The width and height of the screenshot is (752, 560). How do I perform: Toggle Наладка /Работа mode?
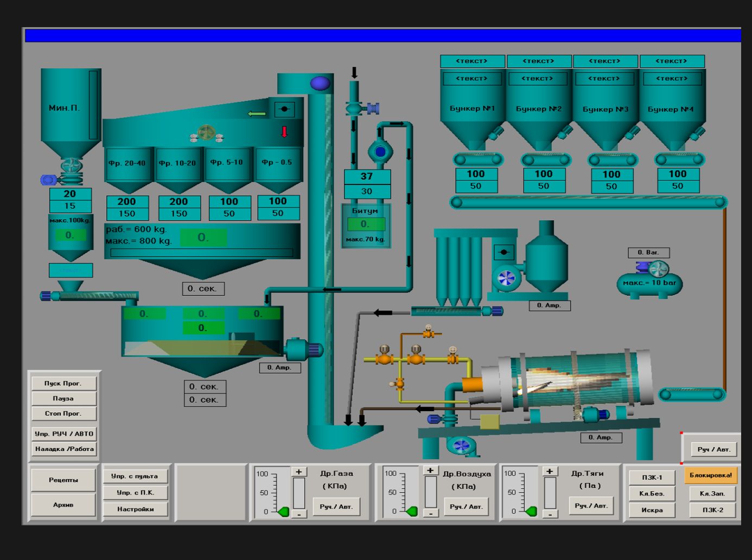click(64, 449)
